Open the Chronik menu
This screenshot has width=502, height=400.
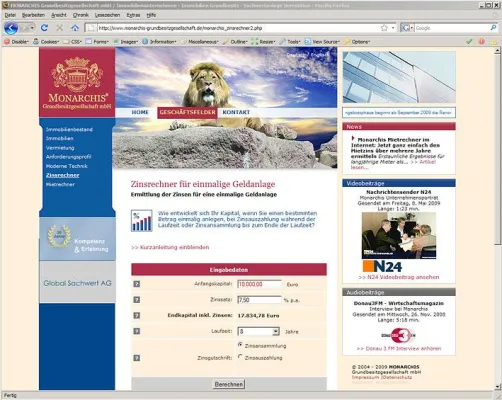[81, 15]
